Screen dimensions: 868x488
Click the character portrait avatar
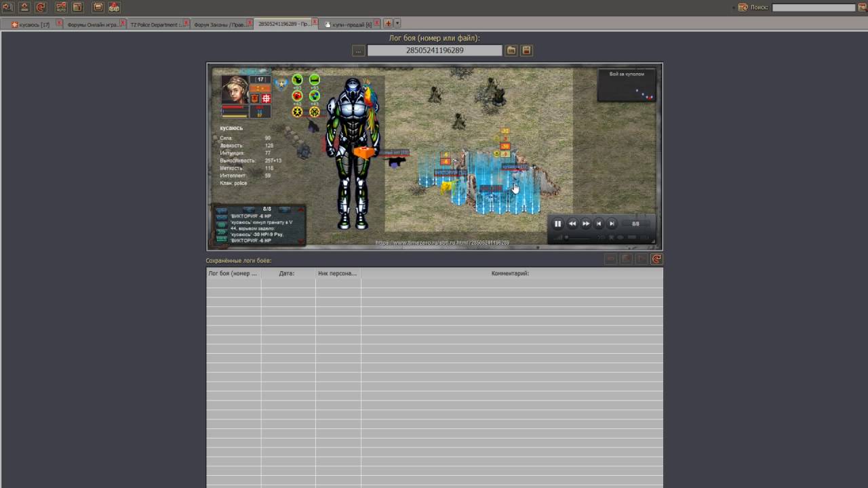[x=235, y=89]
